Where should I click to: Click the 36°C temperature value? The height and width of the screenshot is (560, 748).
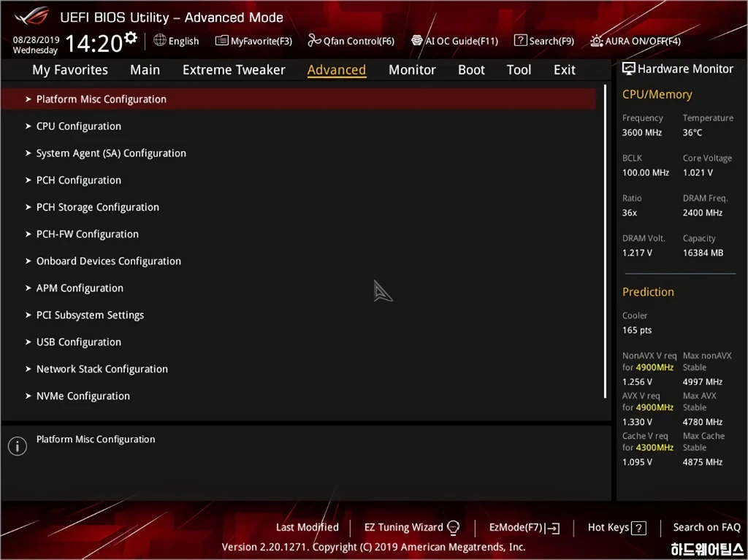point(692,133)
